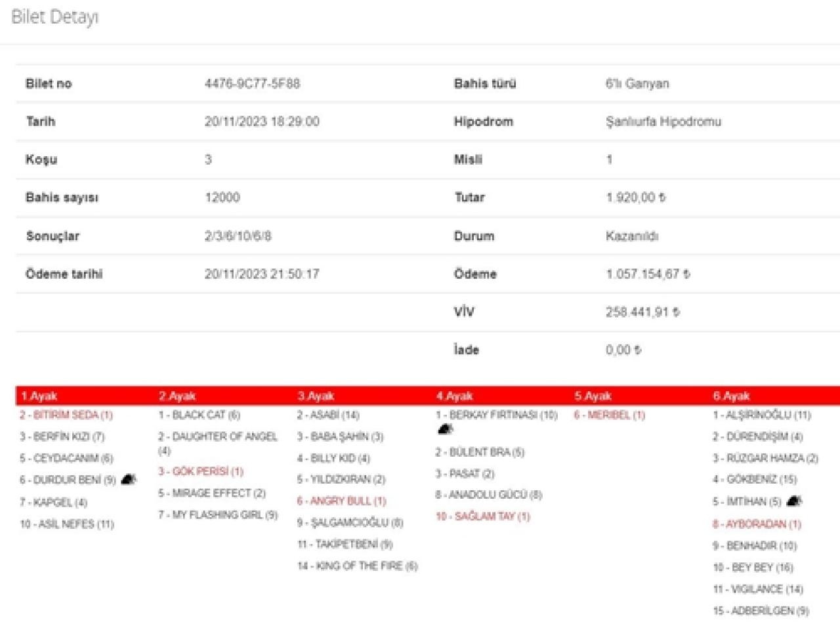840x628 pixels.
Task: Select KING OF THE FIRE entry
Action: [x=357, y=566]
